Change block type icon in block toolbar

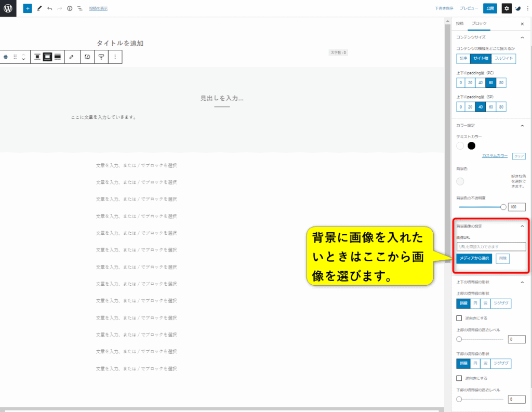click(x=5, y=57)
